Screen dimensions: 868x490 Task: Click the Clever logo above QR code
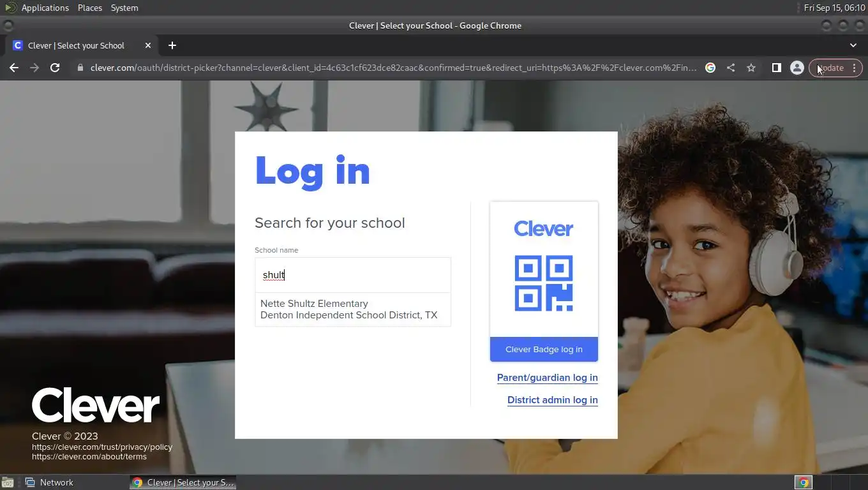tap(544, 228)
